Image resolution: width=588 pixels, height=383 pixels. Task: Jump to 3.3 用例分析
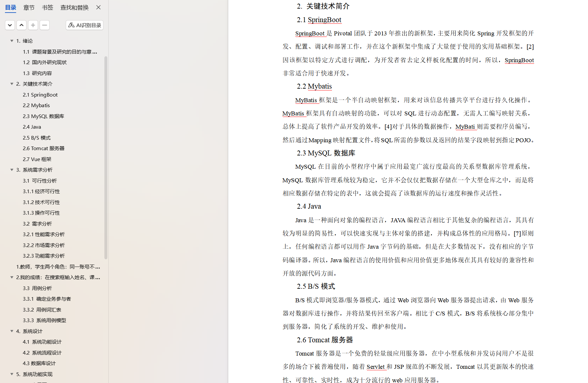(37, 288)
